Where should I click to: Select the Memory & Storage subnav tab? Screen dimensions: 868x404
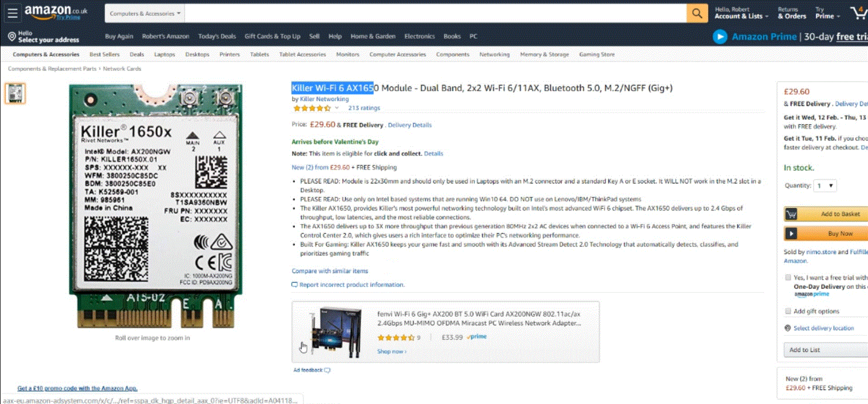coord(544,55)
